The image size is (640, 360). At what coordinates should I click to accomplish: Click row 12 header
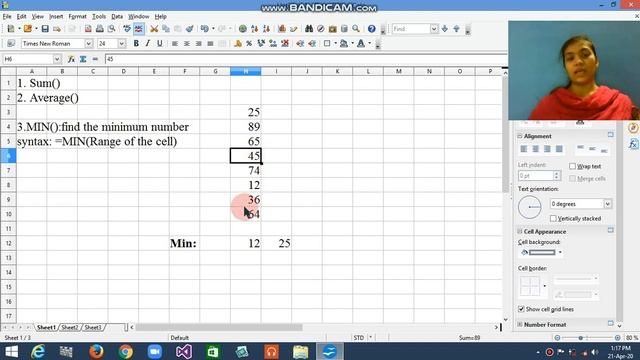(x=8, y=243)
